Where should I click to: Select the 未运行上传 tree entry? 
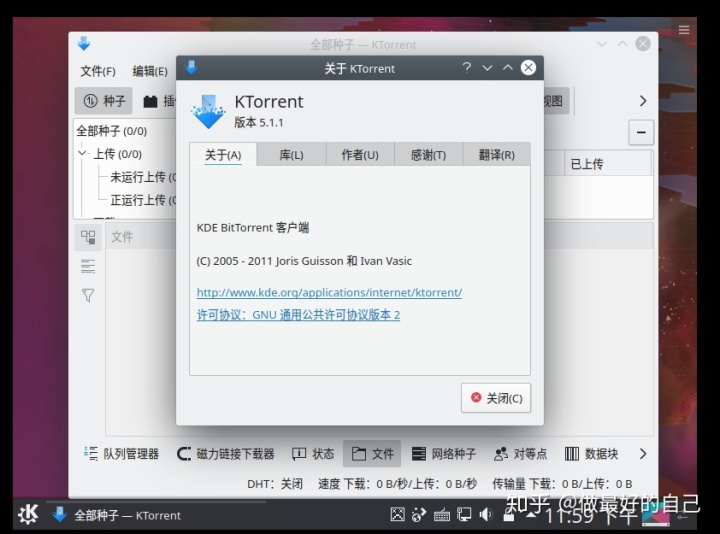click(143, 177)
